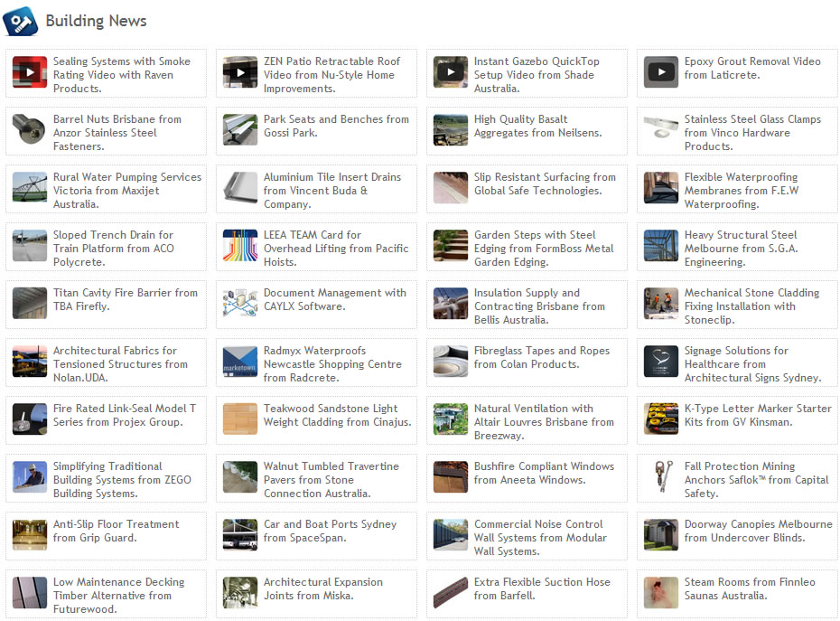Open the Document Management CAYLX thumbnail
This screenshot has width=840, height=621.
[x=240, y=304]
